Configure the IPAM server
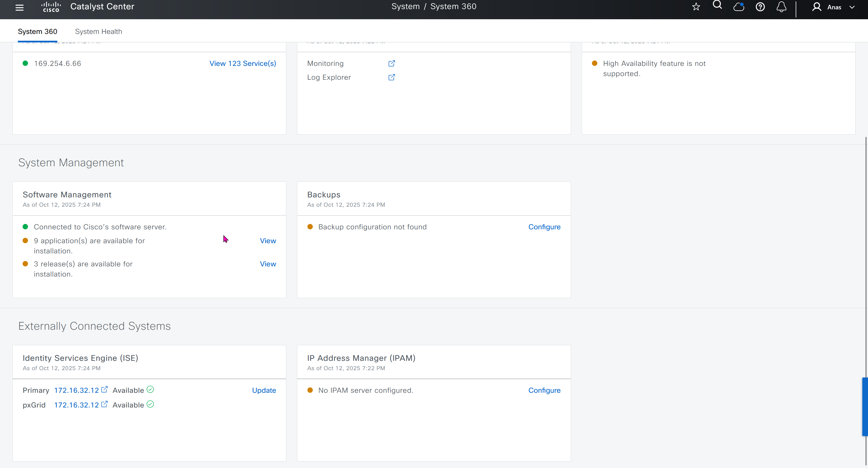 (x=544, y=390)
